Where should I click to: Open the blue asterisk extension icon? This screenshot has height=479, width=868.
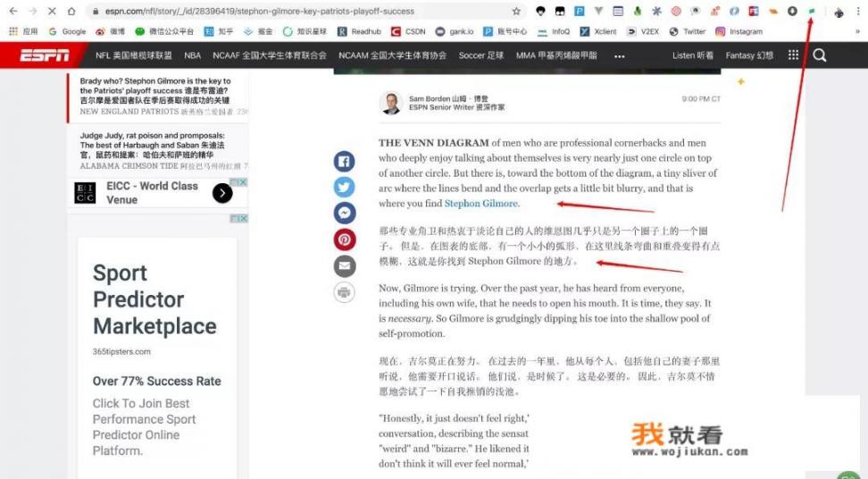pos(656,11)
